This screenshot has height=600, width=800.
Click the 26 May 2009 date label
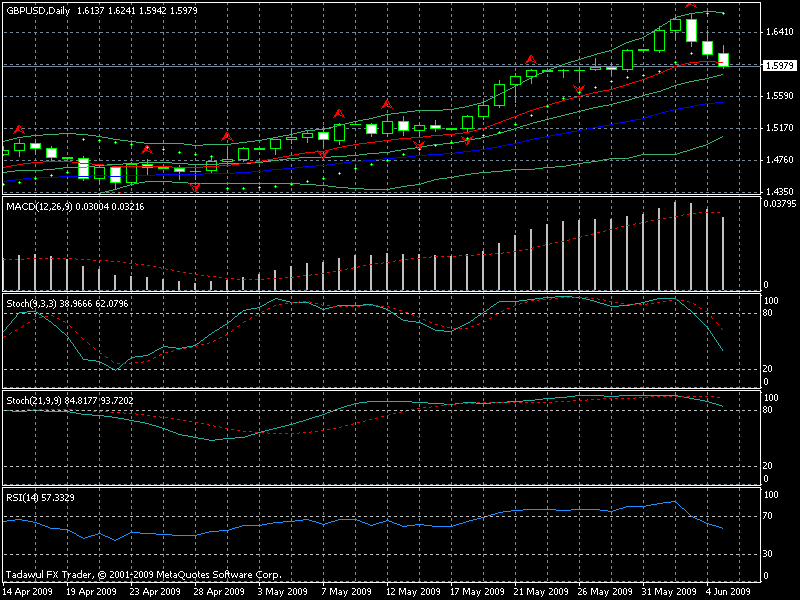coord(605,592)
